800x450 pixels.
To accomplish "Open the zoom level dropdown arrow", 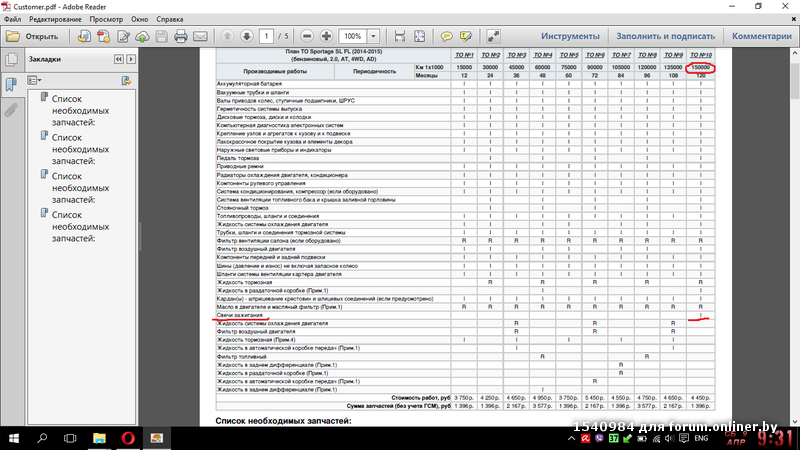I will click(373, 36).
